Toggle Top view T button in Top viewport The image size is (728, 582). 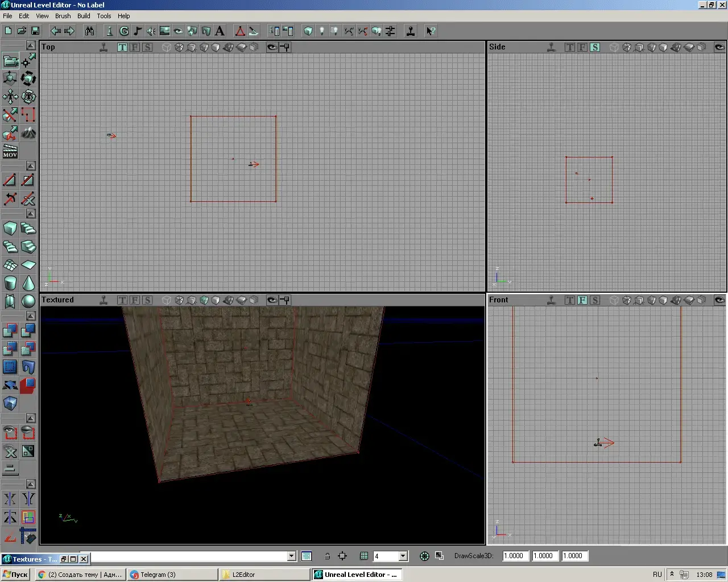122,47
